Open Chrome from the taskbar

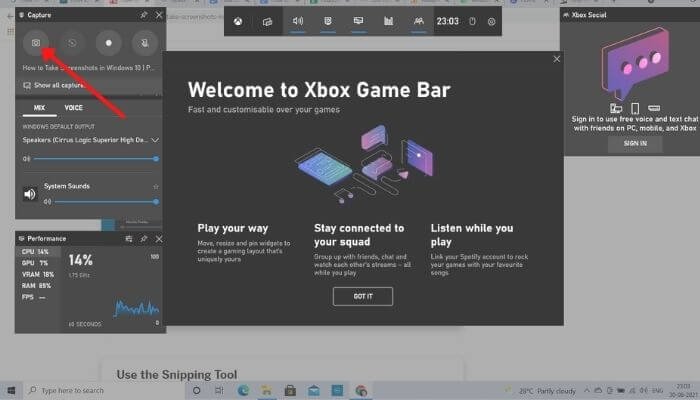tap(361, 391)
